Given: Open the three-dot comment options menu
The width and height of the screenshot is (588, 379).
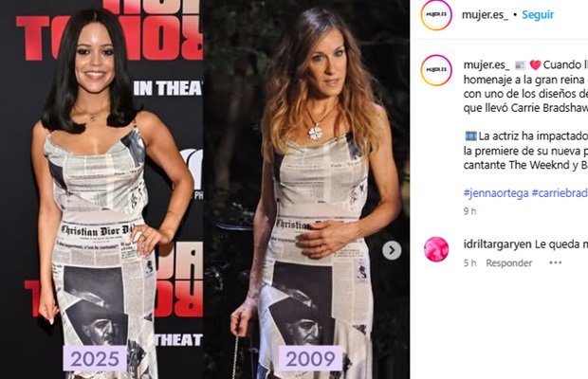Looking at the screenshot, I should [x=556, y=262].
